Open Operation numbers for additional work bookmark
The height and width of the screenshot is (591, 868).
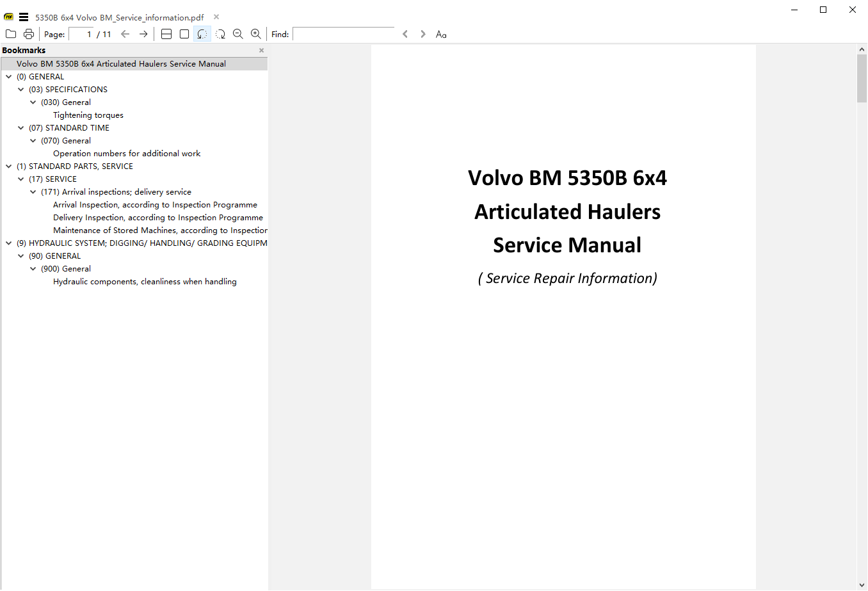pyautogui.click(x=127, y=153)
